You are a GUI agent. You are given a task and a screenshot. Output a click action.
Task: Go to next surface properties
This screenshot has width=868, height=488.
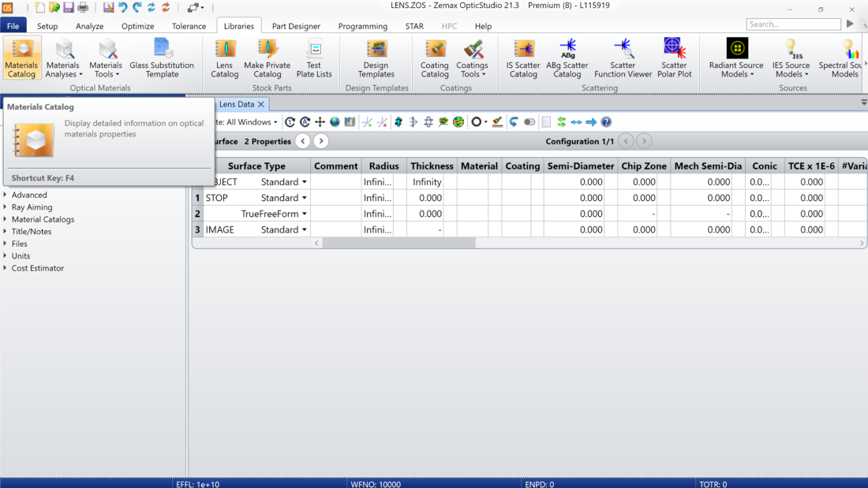coord(321,141)
